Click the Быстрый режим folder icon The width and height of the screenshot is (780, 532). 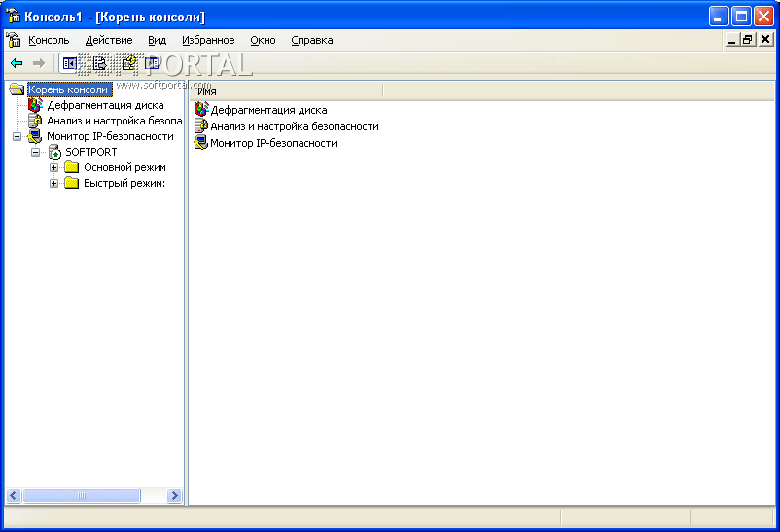pos(72,183)
